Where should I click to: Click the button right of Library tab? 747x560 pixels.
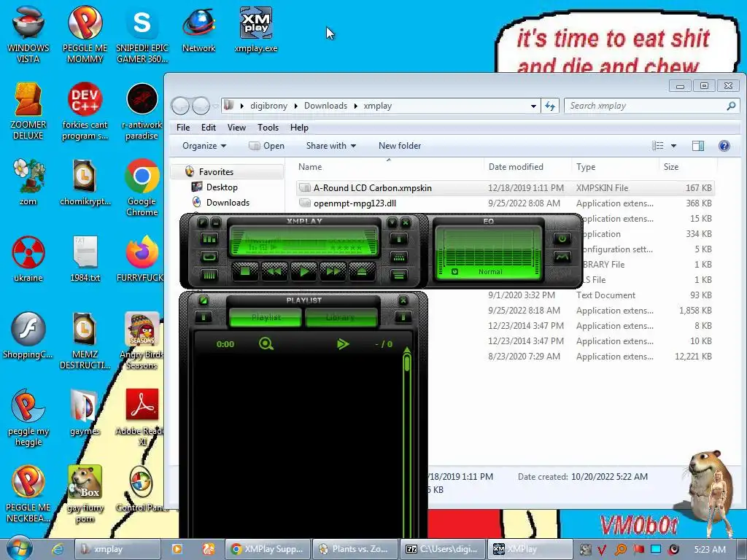tap(403, 317)
